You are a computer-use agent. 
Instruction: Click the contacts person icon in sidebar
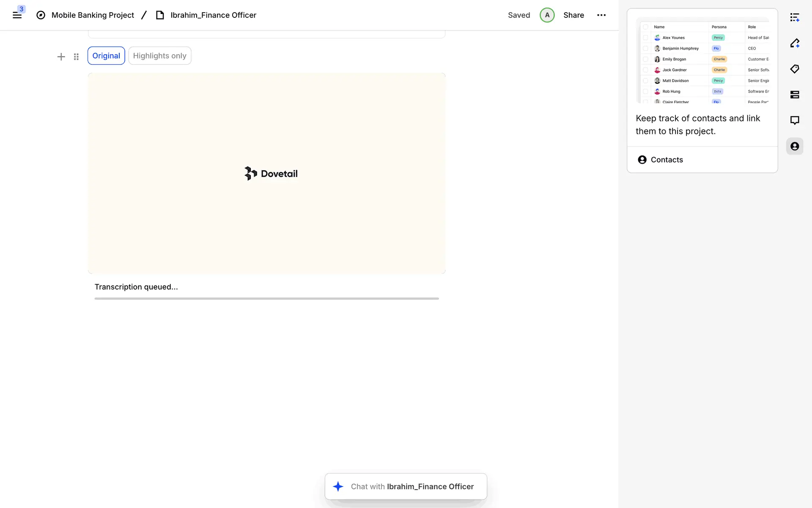(795, 146)
